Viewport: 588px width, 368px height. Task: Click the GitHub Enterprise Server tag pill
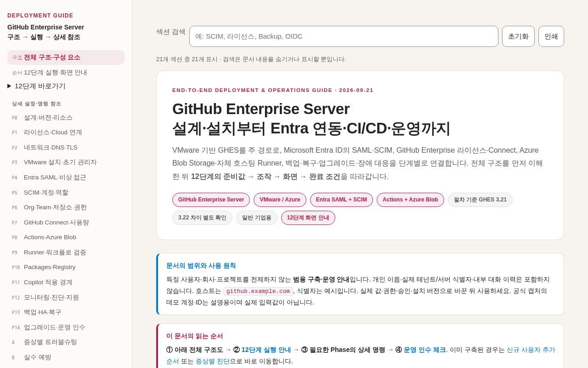(x=211, y=200)
